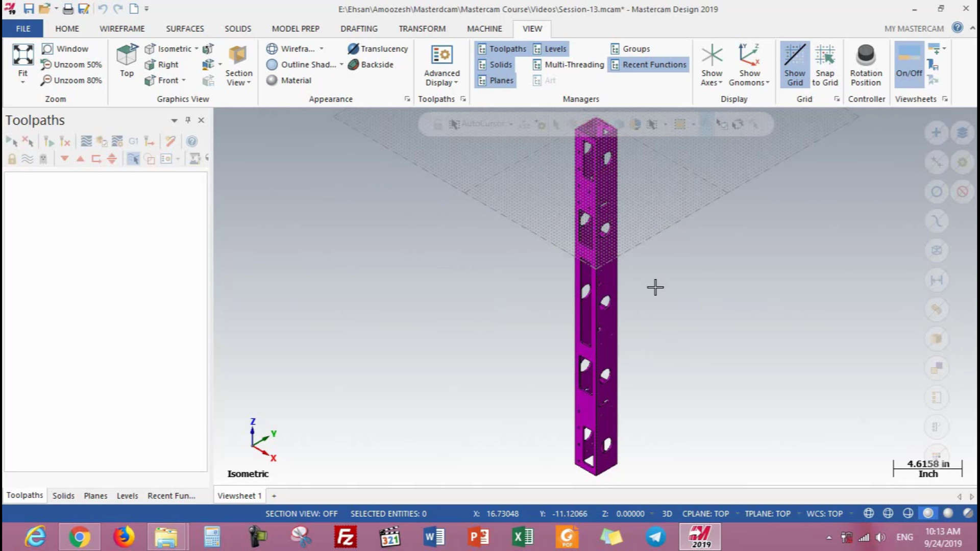Open the Levels tab at panel bottom

[x=127, y=496]
